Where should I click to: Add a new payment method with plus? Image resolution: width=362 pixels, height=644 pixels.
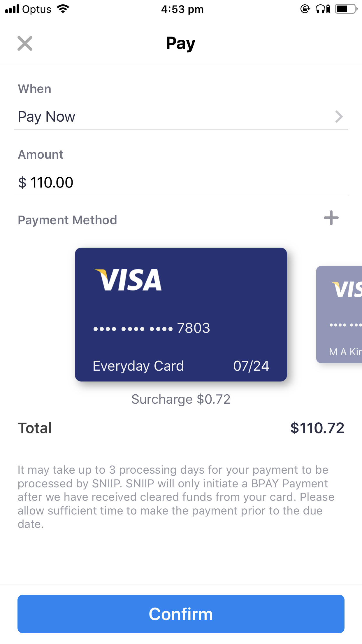point(331,218)
